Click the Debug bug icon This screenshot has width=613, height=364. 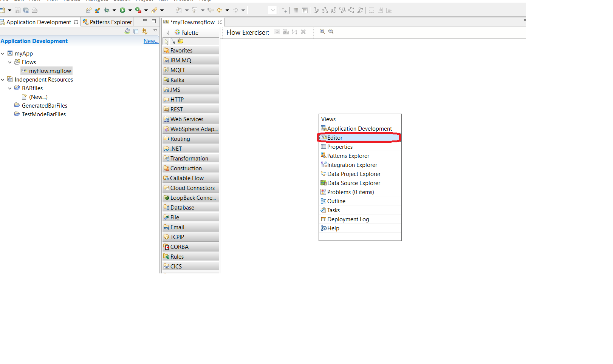[x=107, y=10]
